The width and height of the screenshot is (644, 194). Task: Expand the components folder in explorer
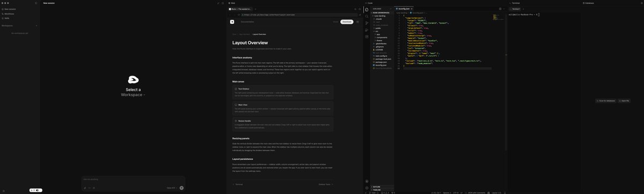[382, 38]
